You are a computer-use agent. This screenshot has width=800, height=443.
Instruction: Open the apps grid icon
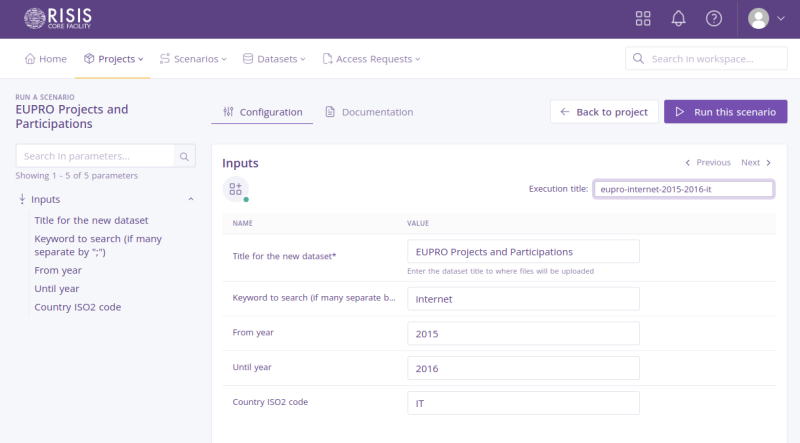643,19
